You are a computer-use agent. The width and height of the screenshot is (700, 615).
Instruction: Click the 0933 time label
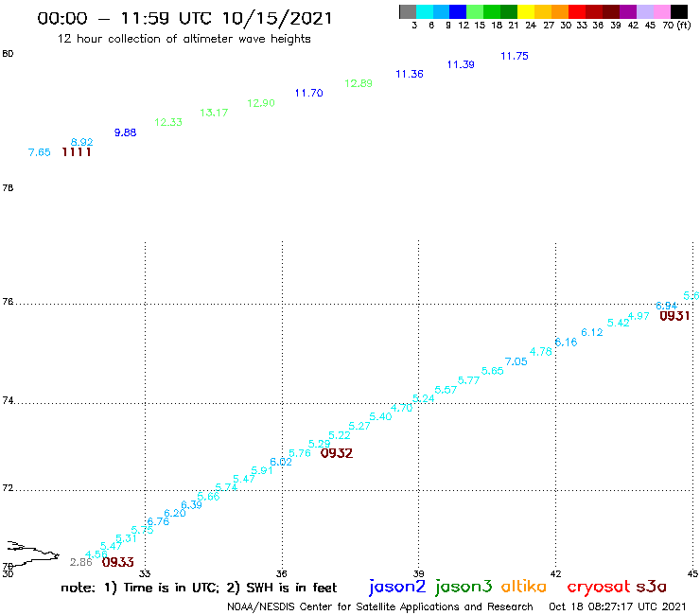tap(118, 562)
